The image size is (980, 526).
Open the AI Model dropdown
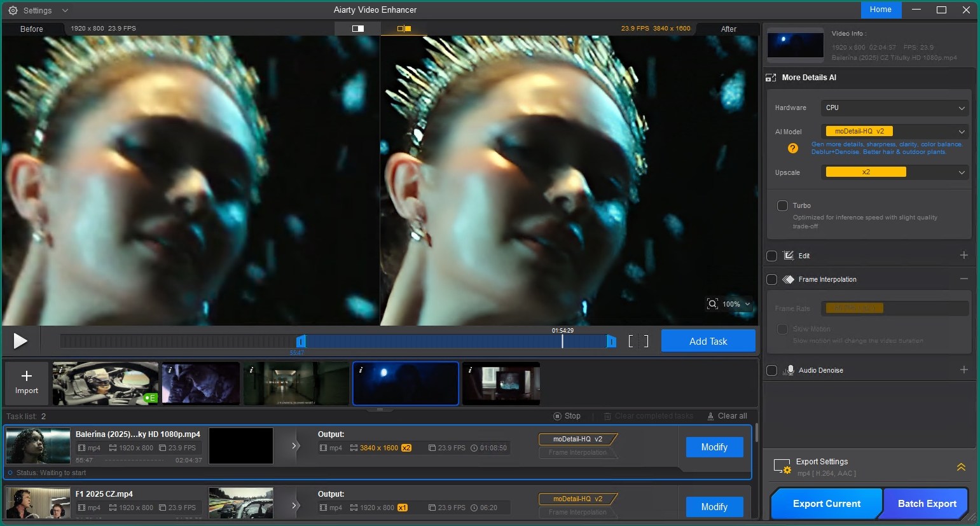(x=894, y=132)
